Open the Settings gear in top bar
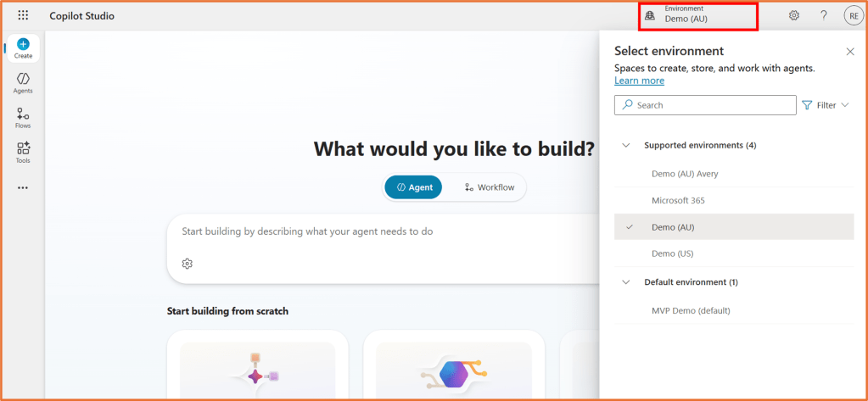 794,15
